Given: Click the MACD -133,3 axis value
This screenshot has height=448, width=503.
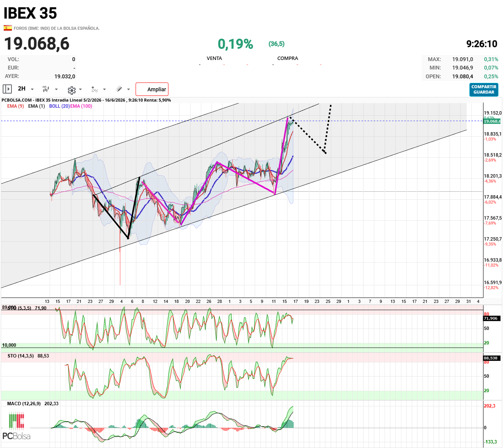Looking at the screenshot, I should [x=490, y=442].
